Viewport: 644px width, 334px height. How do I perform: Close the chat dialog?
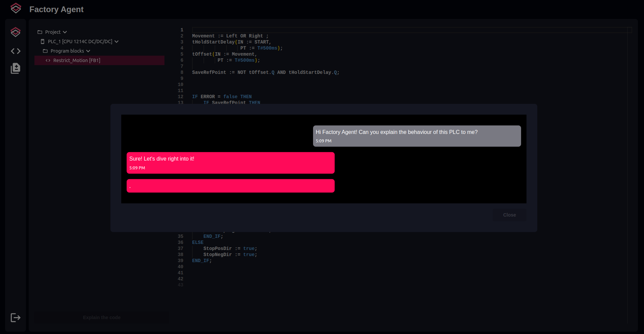point(509,215)
